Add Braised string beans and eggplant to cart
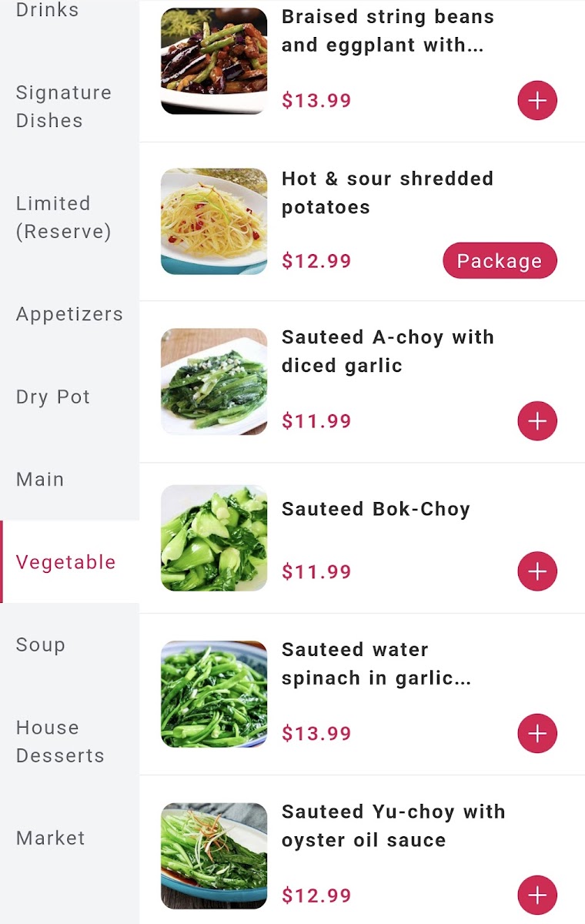Image resolution: width=585 pixels, height=924 pixels. (x=537, y=101)
